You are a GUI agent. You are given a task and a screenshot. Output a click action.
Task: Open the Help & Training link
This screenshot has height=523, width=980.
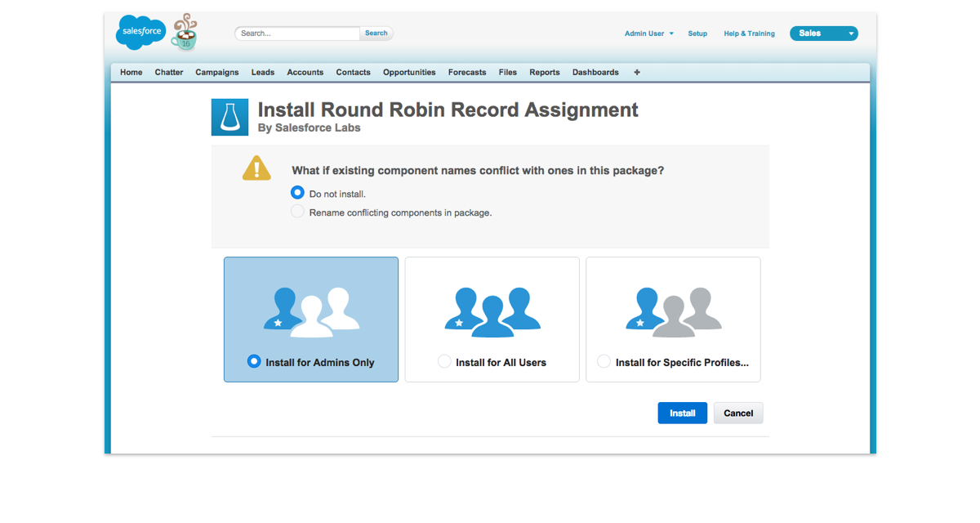pyautogui.click(x=749, y=34)
